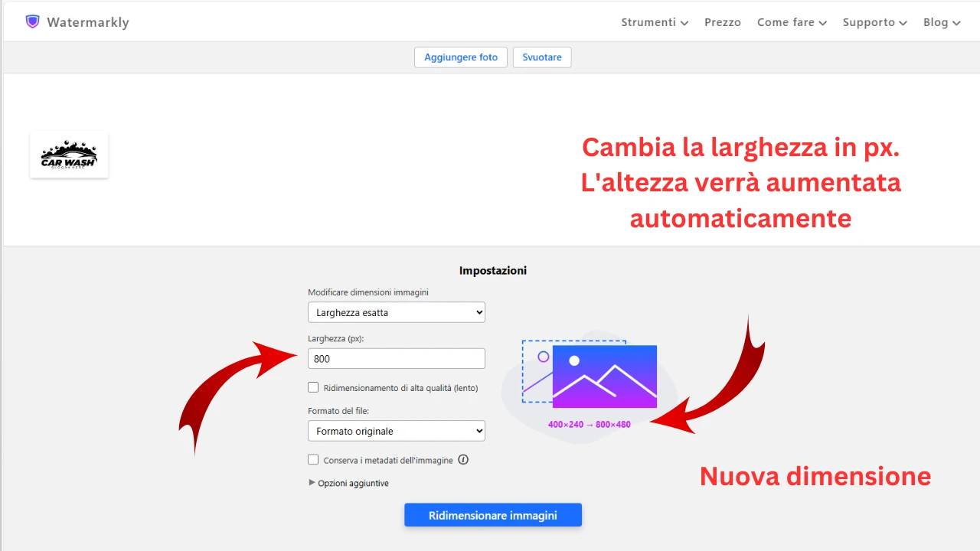Viewport: 980px width, 551px height.
Task: Open the Formato originale file format dropdown
Action: click(x=397, y=431)
